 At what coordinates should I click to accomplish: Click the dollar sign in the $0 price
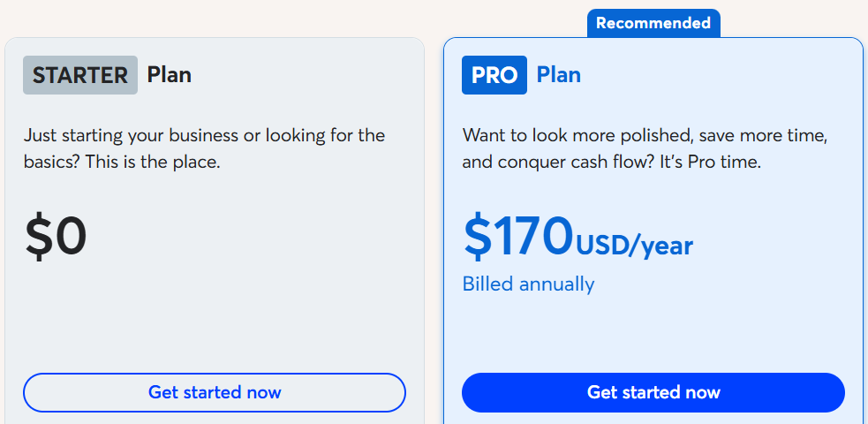(39, 237)
